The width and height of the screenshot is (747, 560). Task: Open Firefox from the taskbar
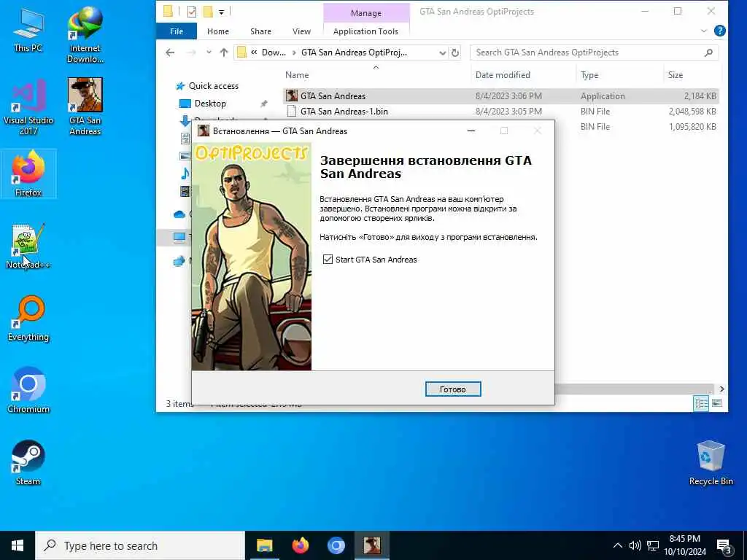tap(300, 545)
